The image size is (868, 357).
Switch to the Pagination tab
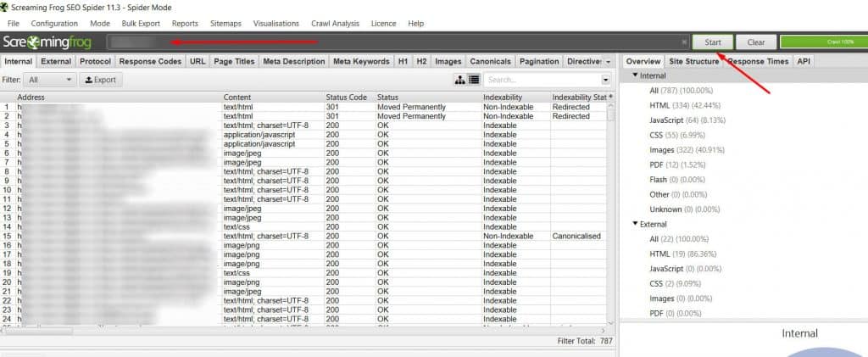point(539,61)
